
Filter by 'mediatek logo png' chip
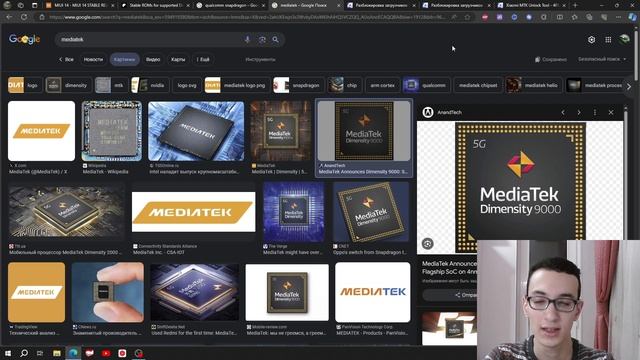(237, 85)
